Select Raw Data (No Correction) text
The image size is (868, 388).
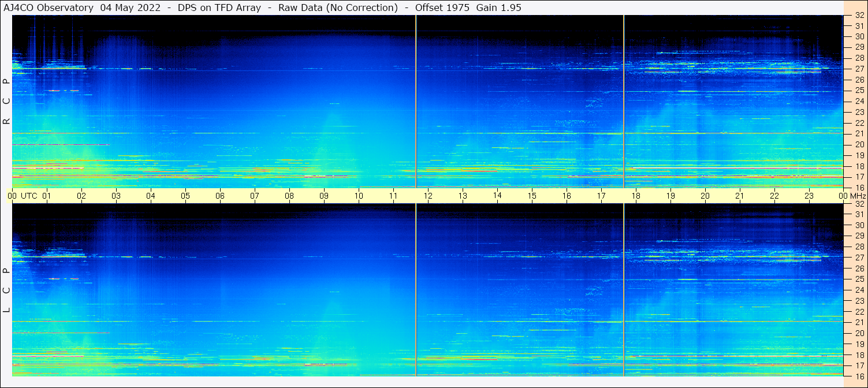coord(338,8)
